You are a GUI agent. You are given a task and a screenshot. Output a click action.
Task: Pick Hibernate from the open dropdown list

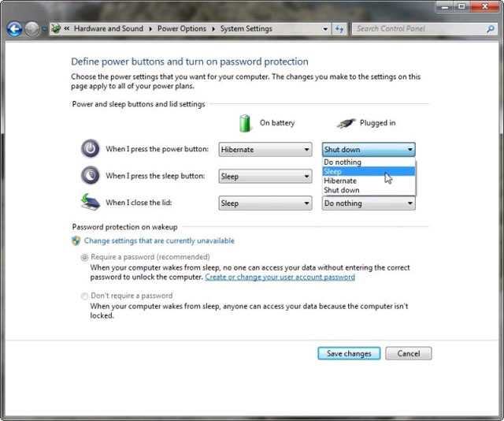(369, 181)
